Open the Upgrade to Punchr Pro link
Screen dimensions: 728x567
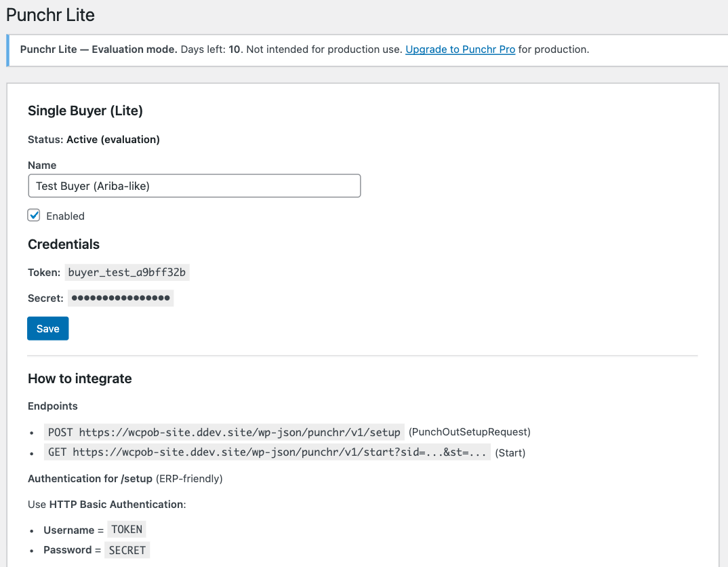tap(460, 50)
